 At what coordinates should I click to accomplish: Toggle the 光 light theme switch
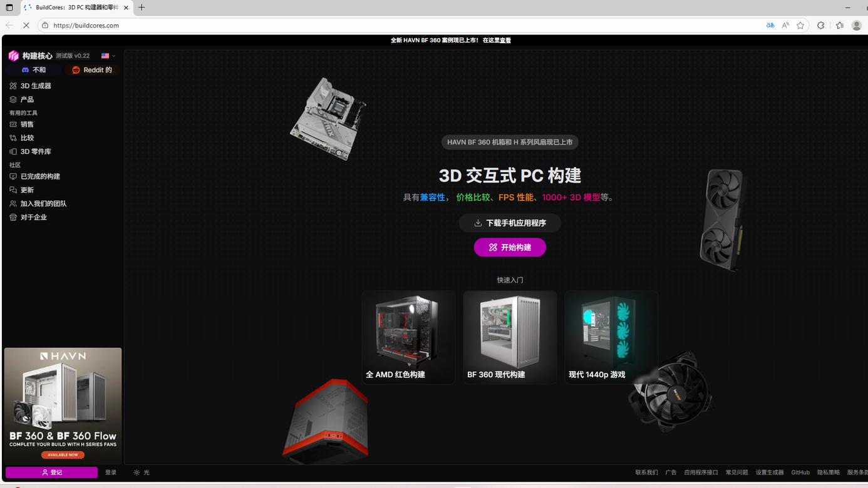(142, 472)
